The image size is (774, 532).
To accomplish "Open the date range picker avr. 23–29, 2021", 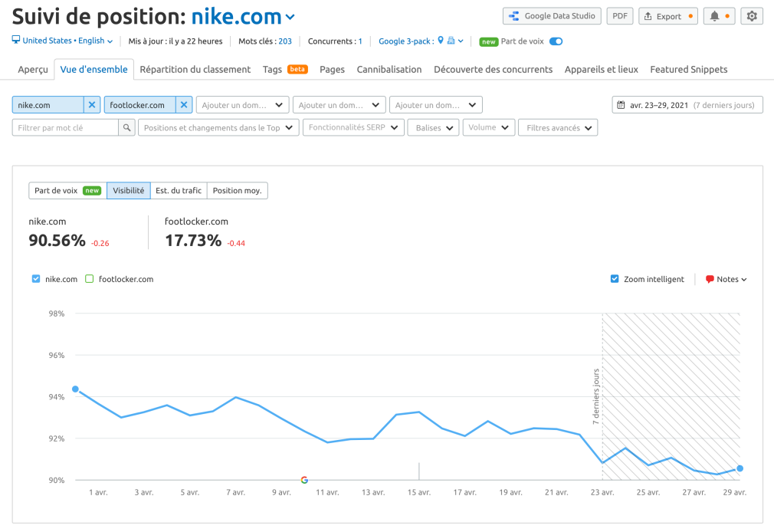I will point(687,105).
